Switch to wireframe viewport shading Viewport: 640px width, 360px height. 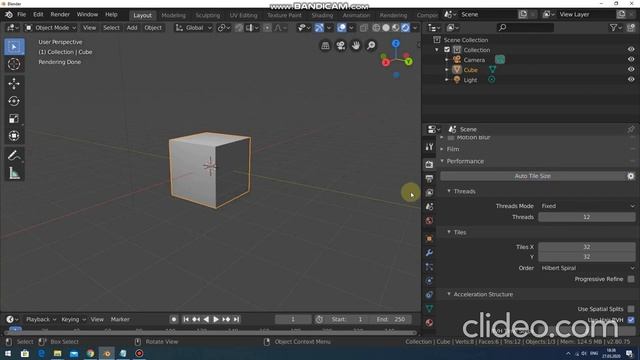click(x=376, y=28)
